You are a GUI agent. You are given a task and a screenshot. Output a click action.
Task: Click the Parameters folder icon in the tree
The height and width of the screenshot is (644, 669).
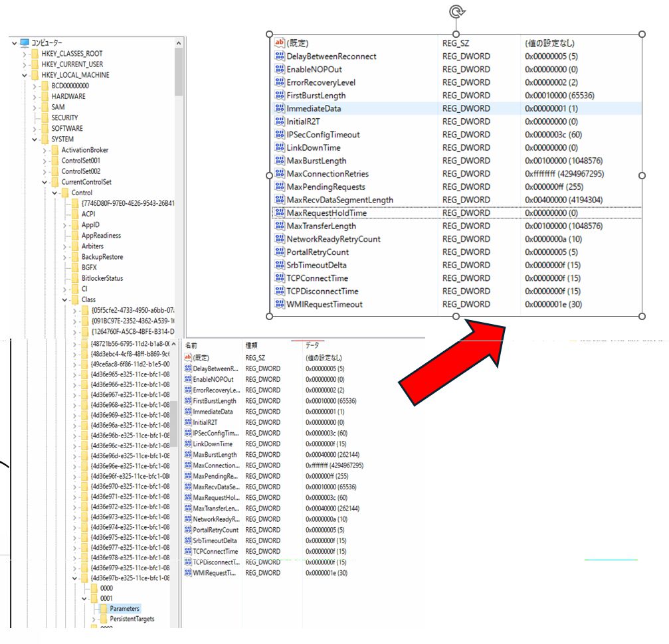click(x=103, y=608)
